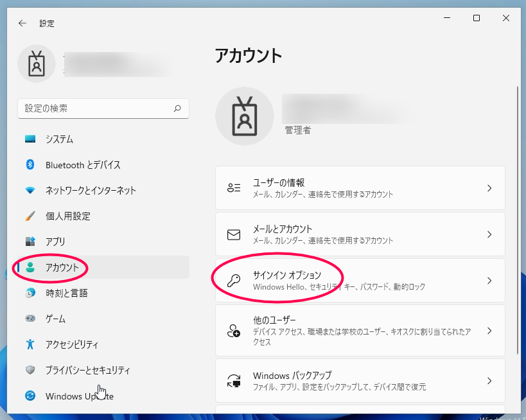Click the network Wi-Fi icon
The height and width of the screenshot is (420, 526).
coord(30,190)
